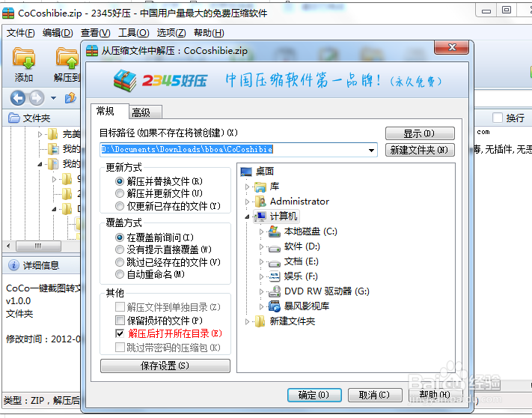
Task: Go back with the blue left arrow
Action: (18, 98)
